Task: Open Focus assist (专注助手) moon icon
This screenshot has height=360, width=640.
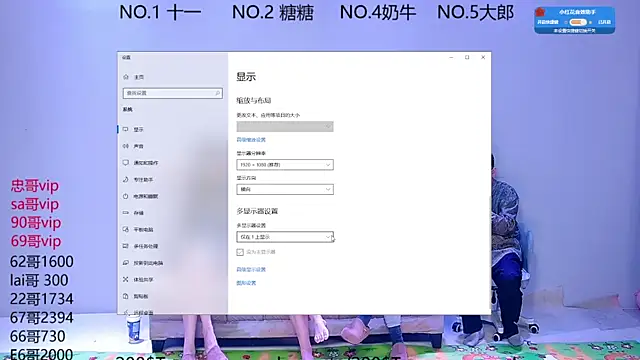Action: (x=126, y=179)
